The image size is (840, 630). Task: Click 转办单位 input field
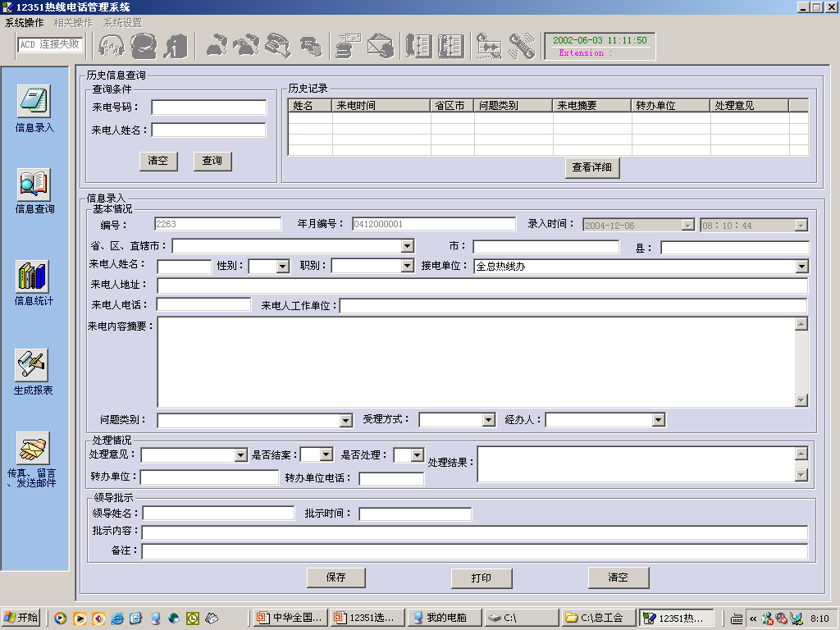pos(209,477)
